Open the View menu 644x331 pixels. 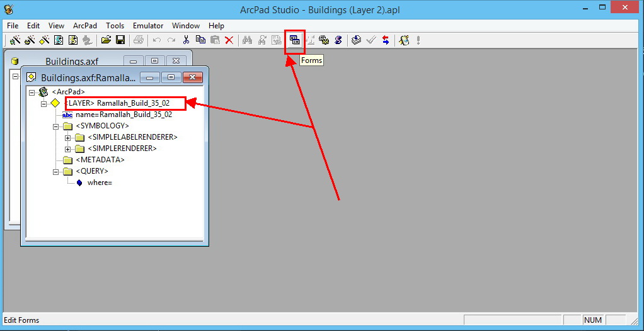(56, 25)
